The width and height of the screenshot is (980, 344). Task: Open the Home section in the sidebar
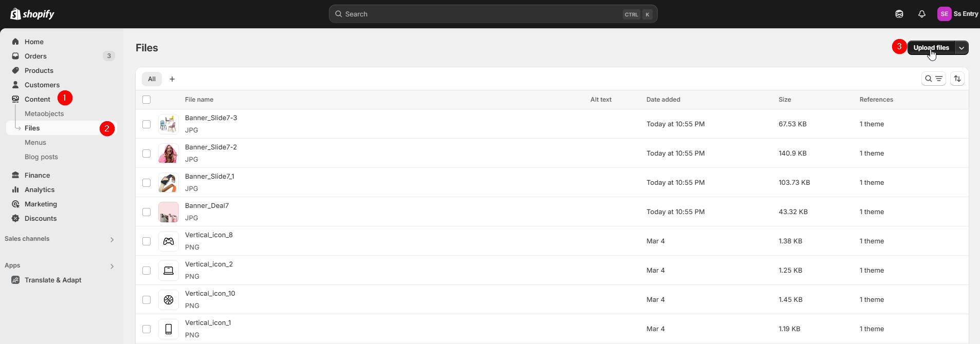tap(34, 42)
